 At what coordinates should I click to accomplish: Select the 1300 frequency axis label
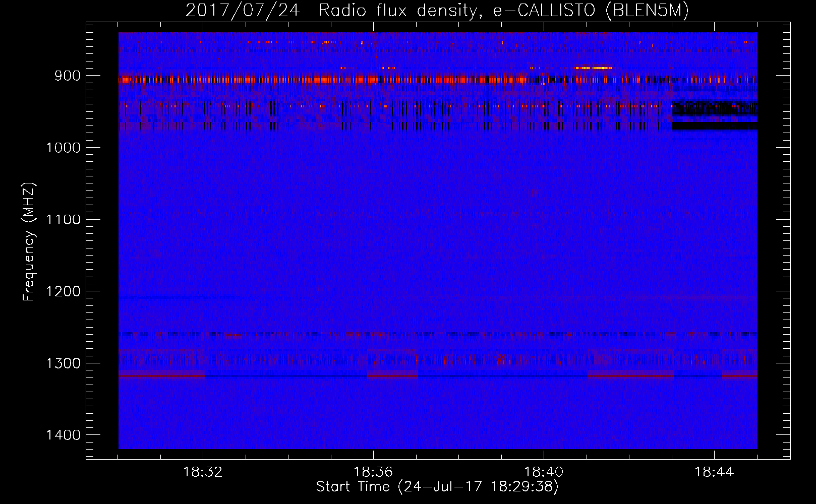[x=63, y=363]
